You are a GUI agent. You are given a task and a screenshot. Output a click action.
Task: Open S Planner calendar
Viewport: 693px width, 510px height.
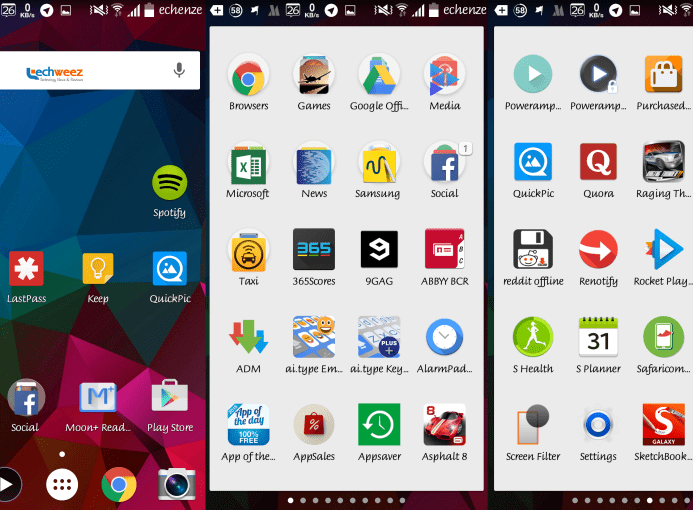(x=598, y=337)
